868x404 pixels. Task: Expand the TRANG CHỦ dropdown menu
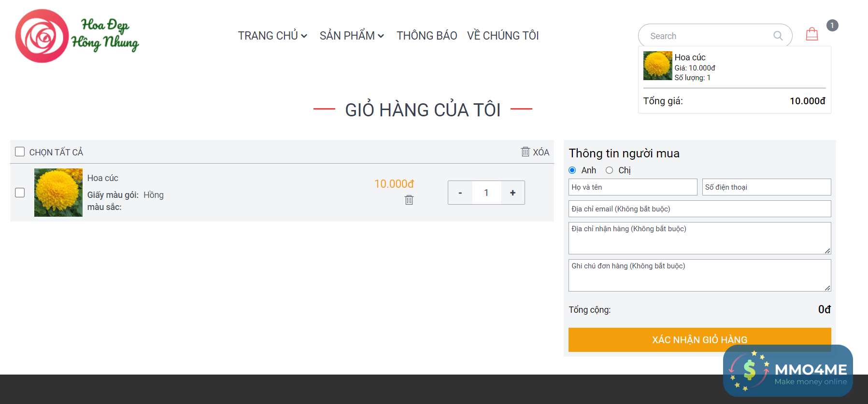(272, 36)
